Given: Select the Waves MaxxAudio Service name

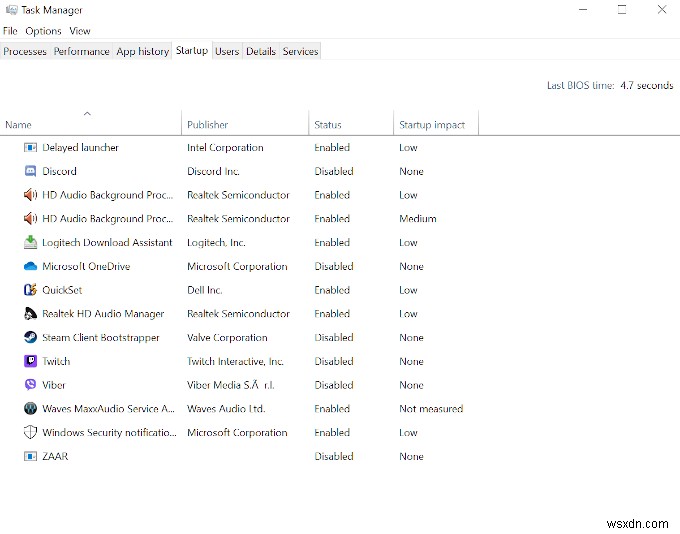Looking at the screenshot, I should 108,409.
